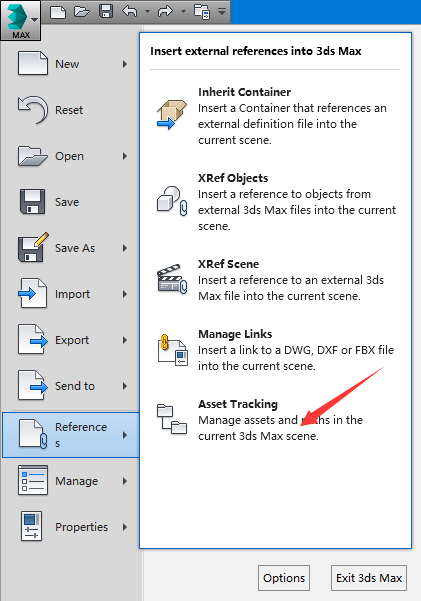Select Inherit Container box icon
Screen dimensions: 421x601
(x=172, y=114)
